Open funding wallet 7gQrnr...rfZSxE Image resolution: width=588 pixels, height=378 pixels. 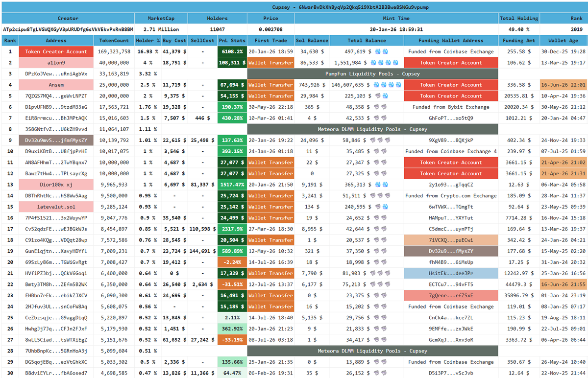pos(451,295)
